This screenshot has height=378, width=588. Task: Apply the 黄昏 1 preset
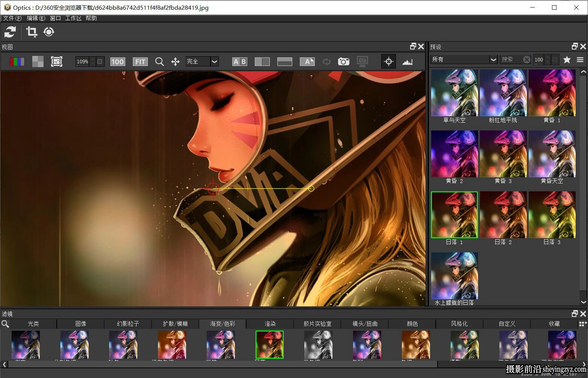(552, 93)
